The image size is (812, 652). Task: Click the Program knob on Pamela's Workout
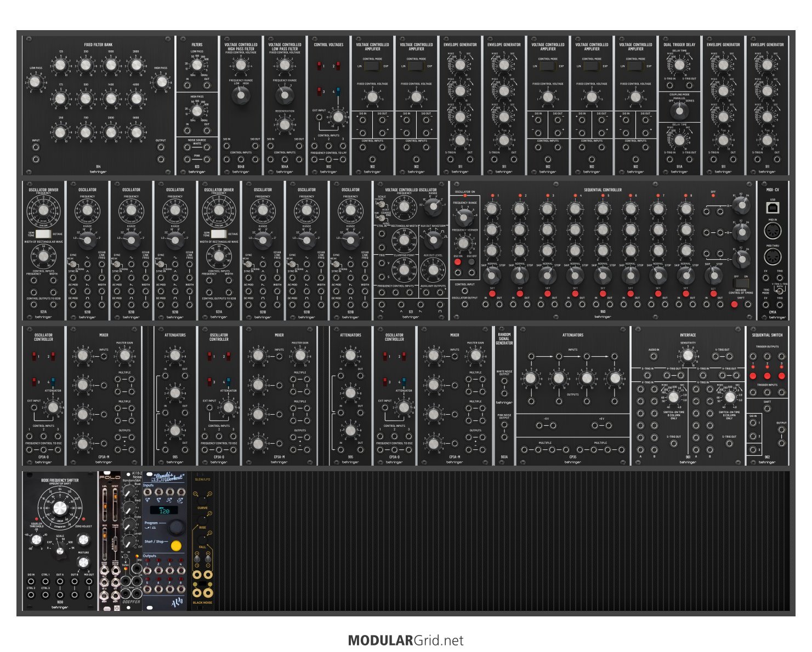coord(176,527)
